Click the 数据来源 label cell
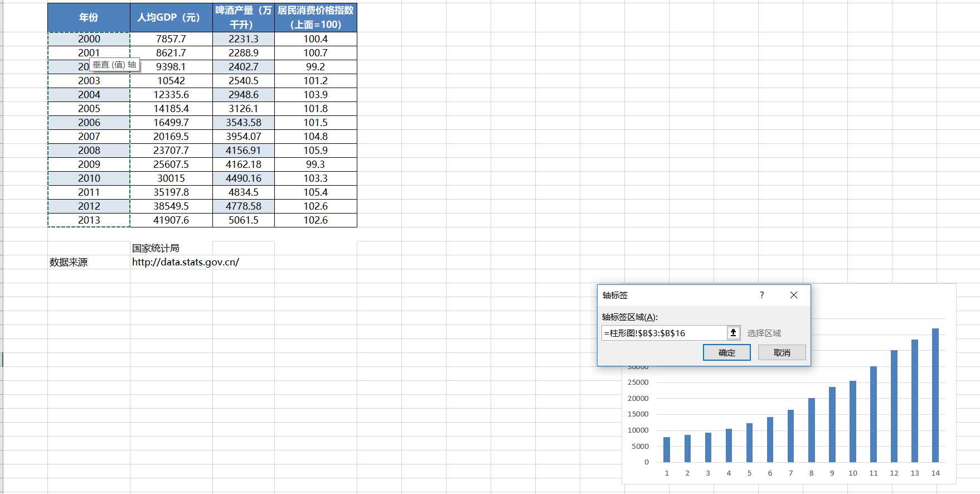Image resolution: width=980 pixels, height=494 pixels. coord(89,262)
